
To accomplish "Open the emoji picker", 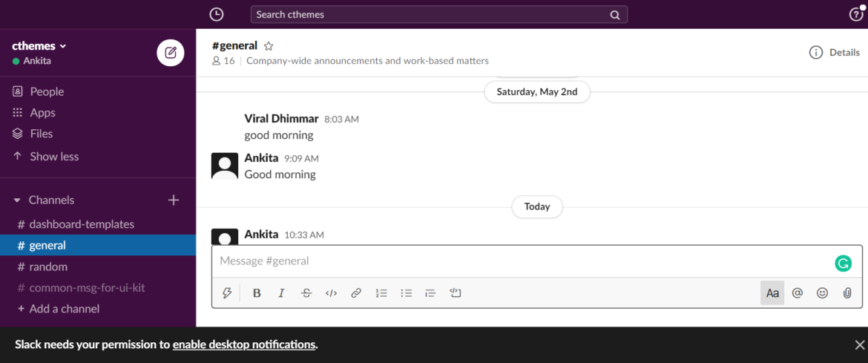I will tap(822, 293).
